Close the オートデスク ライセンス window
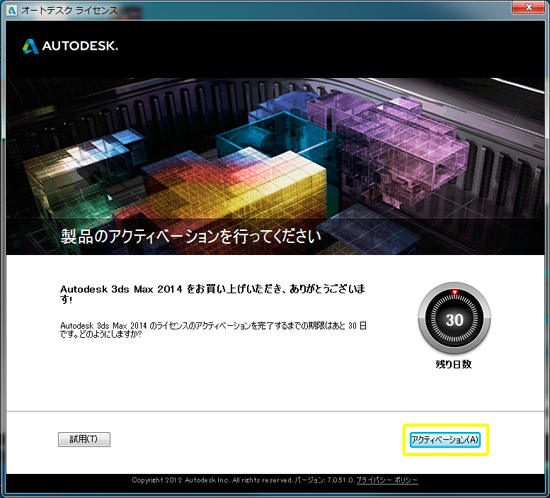Viewport: 550px width, 498px height. (x=529, y=7)
